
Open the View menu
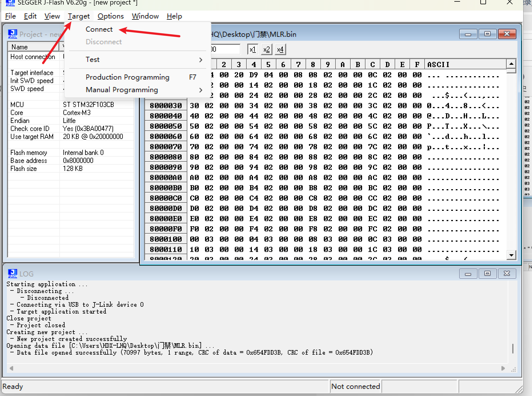[x=52, y=16]
